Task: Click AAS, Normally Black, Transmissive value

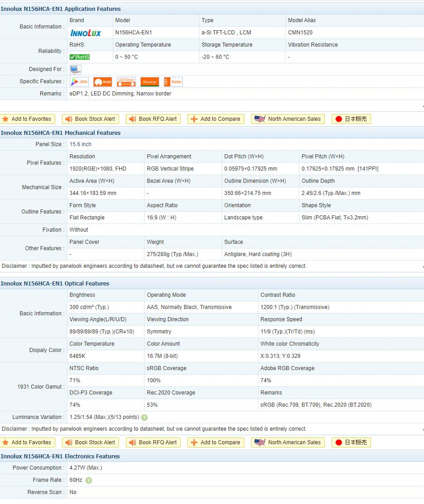Action: coord(189,307)
